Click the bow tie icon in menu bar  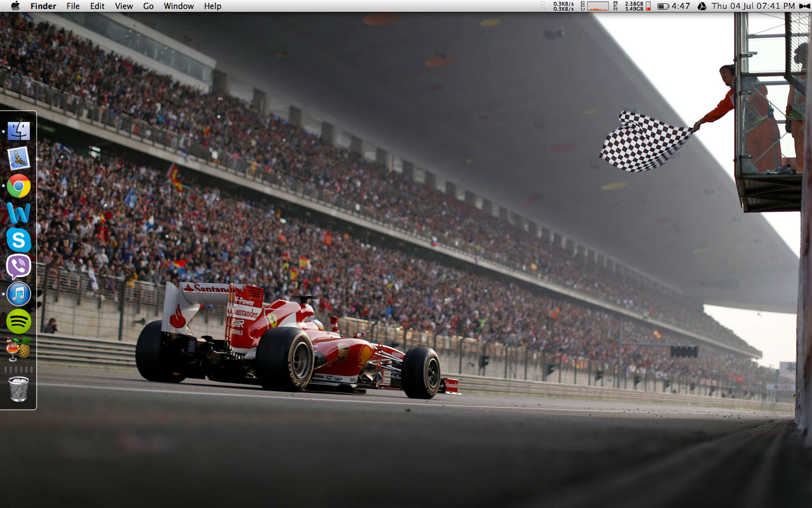tap(805, 6)
